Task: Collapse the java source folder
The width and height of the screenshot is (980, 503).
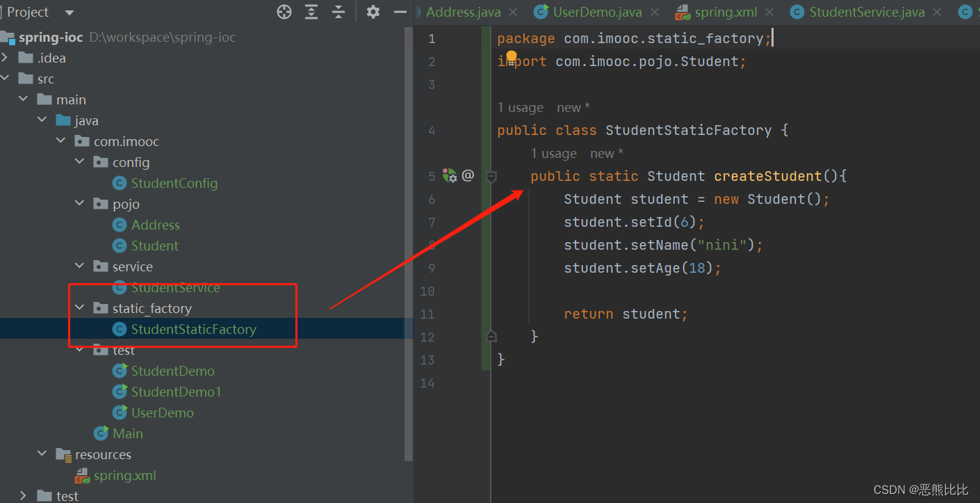Action: coord(42,120)
